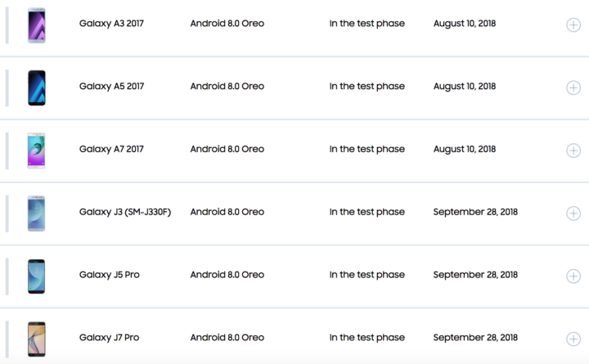Click the August 10, 2018 date for Galaxy A3

pos(464,24)
